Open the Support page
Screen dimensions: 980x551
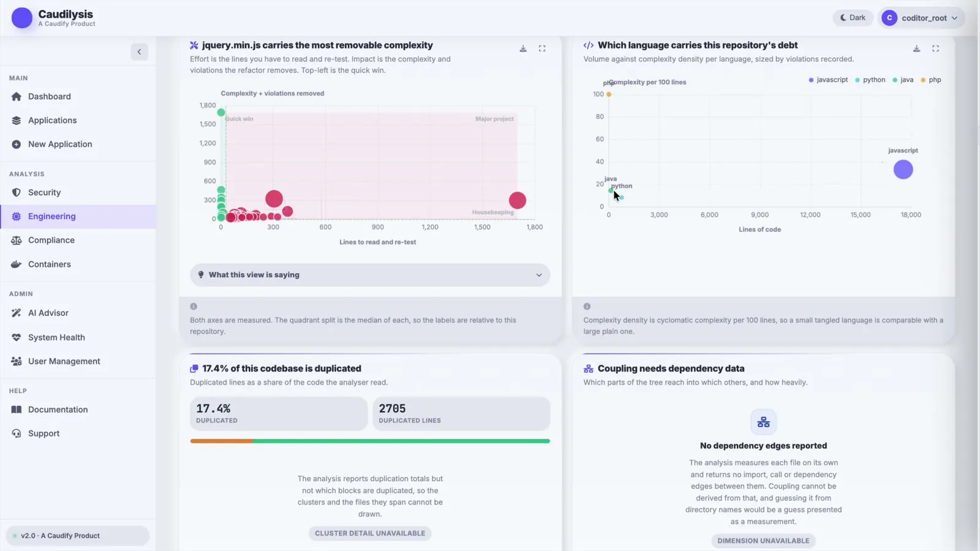78,433
